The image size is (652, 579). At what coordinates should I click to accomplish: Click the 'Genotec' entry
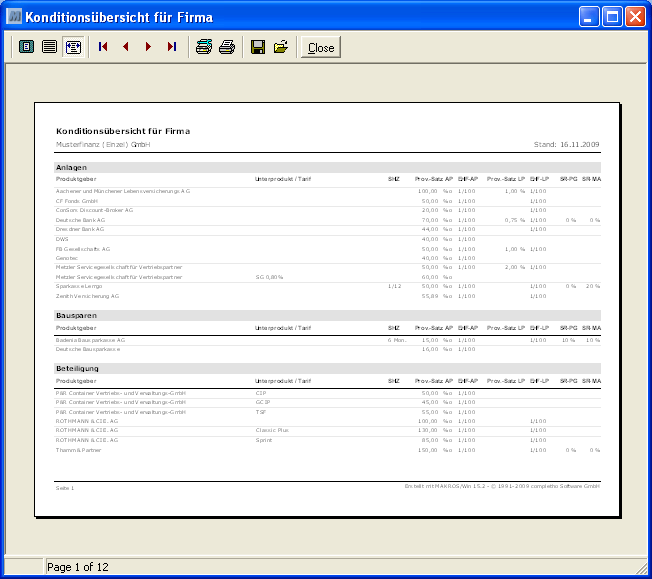(x=67, y=258)
